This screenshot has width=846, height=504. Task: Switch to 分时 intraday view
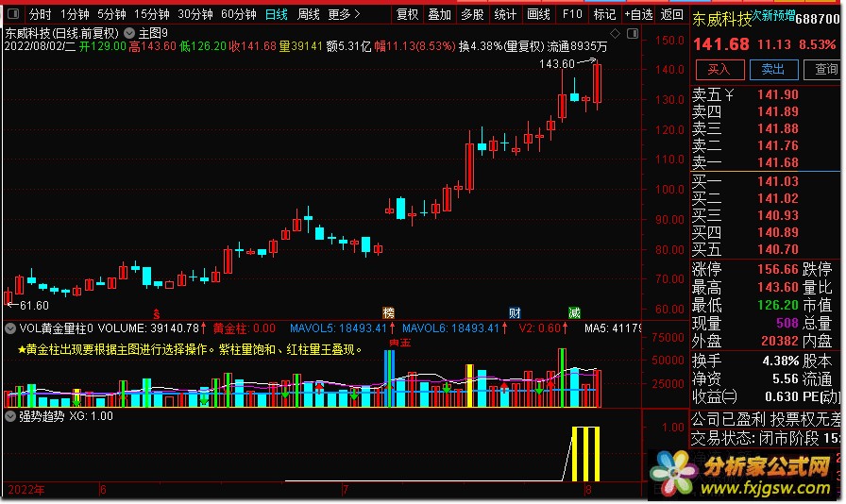point(41,14)
